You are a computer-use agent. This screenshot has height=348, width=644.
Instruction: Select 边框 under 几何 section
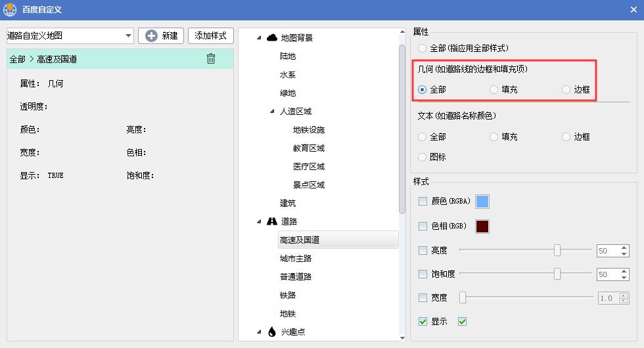pyautogui.click(x=566, y=89)
